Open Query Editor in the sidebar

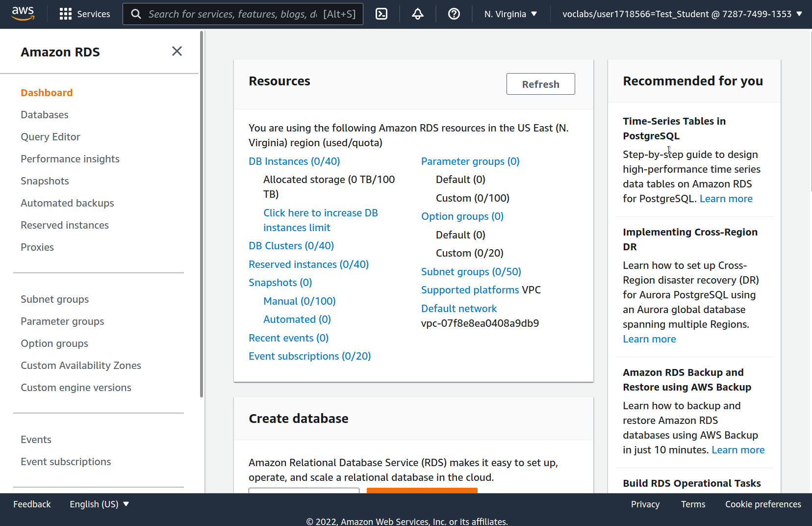pos(51,137)
